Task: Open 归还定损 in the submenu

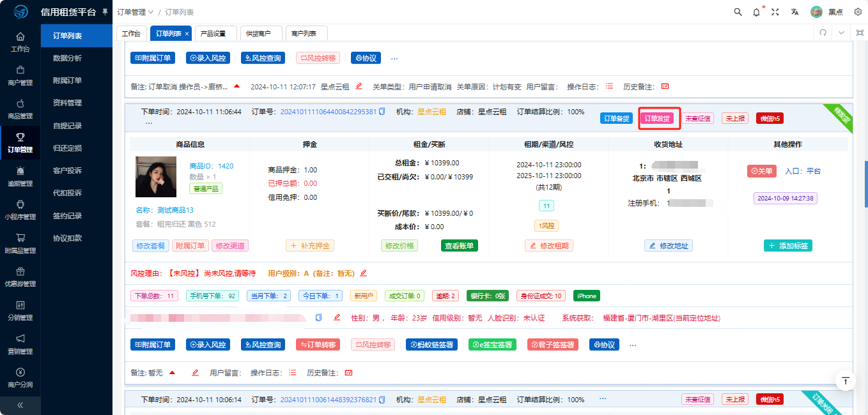Action: coord(68,148)
